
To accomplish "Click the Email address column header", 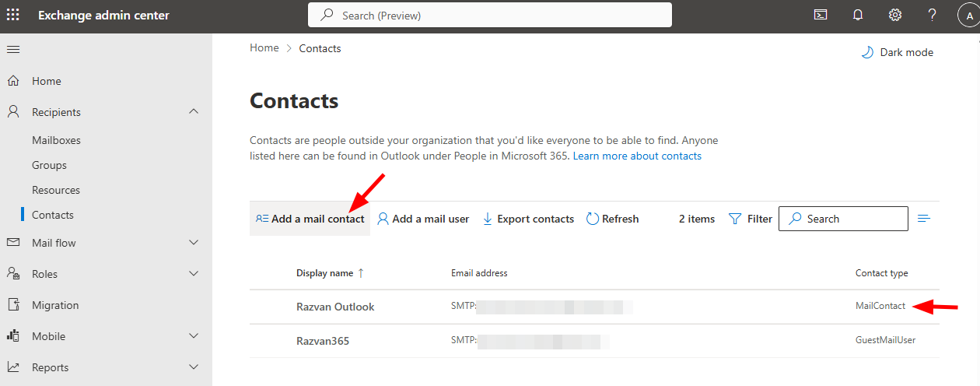I will (x=479, y=273).
